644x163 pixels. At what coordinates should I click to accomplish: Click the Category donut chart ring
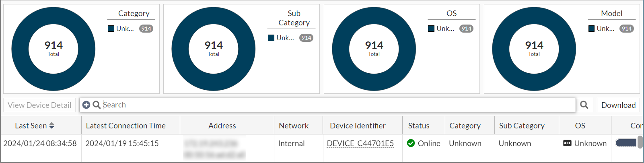coord(20,49)
